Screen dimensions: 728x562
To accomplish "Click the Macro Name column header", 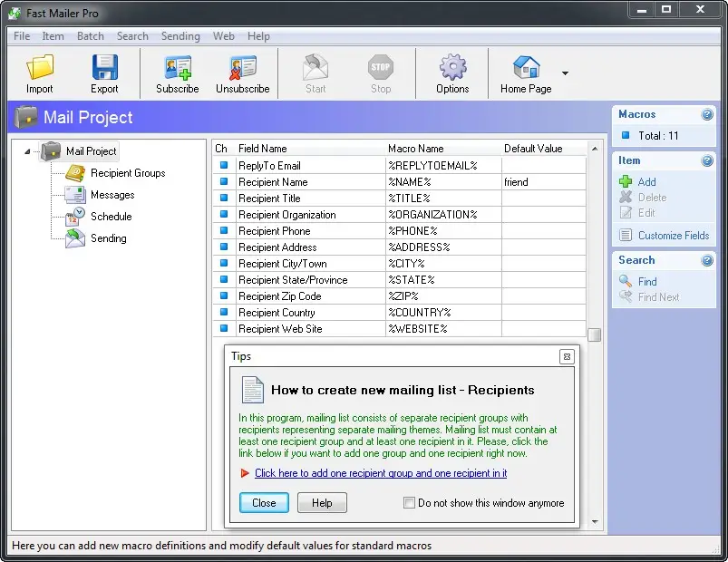I will (443, 149).
